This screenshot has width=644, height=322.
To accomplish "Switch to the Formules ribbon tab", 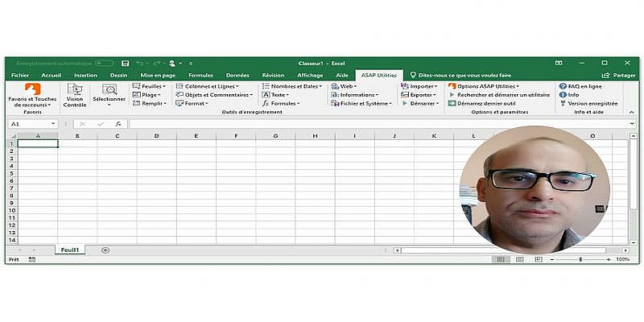I will point(200,75).
